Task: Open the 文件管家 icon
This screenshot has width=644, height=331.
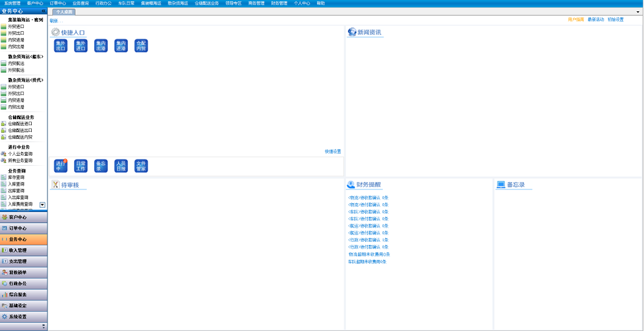Action: [141, 166]
